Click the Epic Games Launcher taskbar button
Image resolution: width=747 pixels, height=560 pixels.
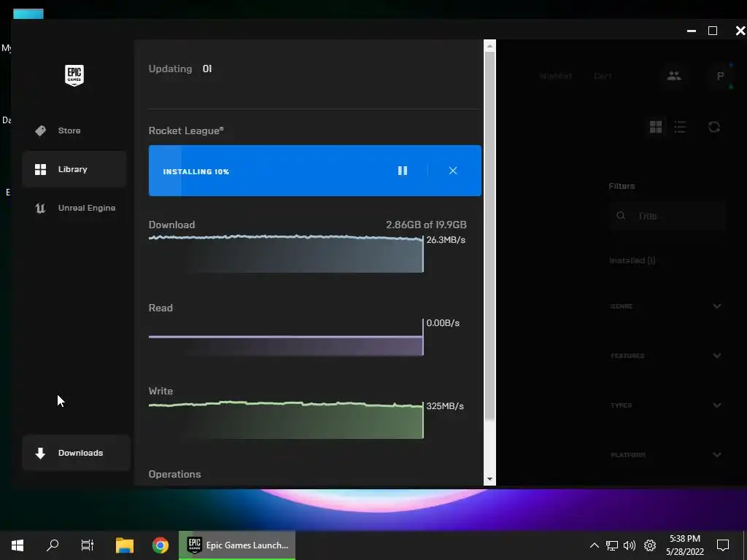237,545
